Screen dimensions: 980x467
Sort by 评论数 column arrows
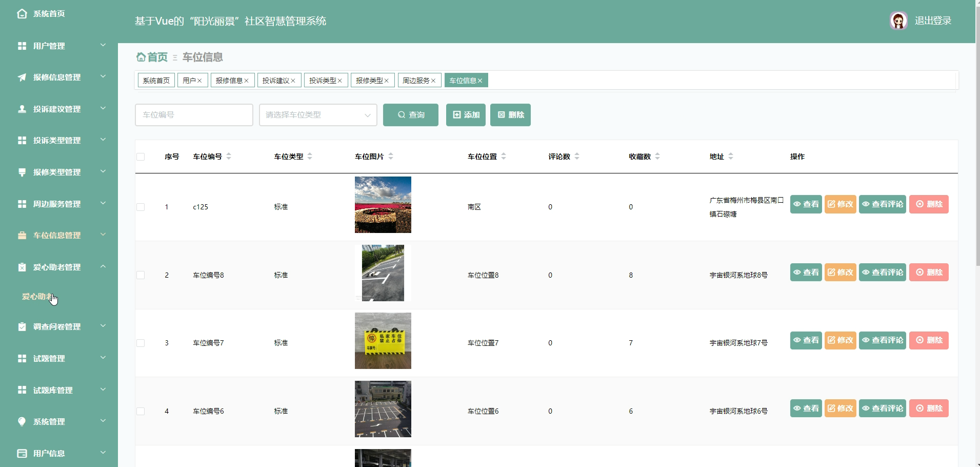coord(577,157)
